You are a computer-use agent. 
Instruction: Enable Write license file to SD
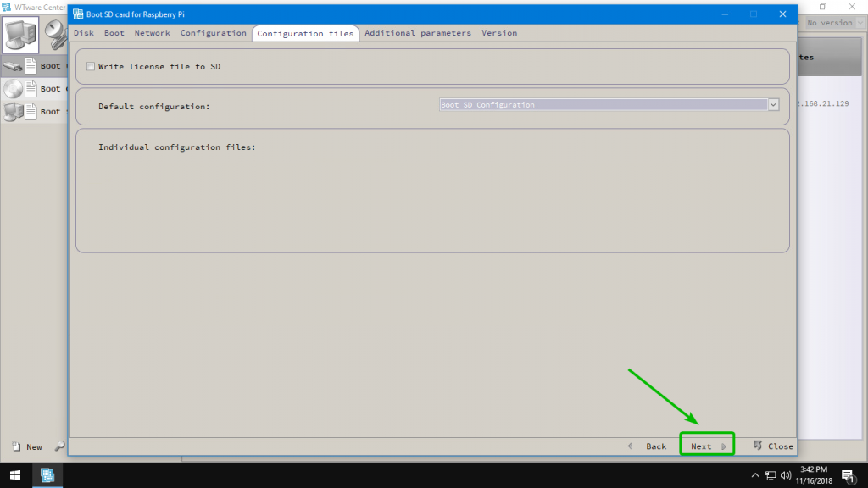pos(91,66)
